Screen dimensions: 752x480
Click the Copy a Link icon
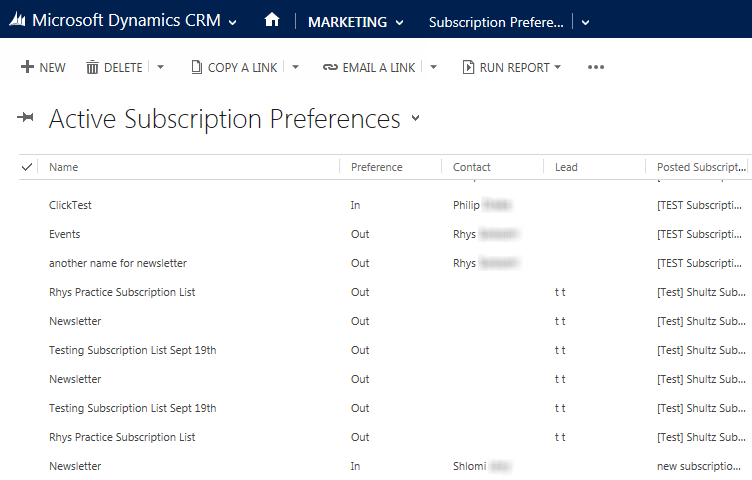coord(196,67)
